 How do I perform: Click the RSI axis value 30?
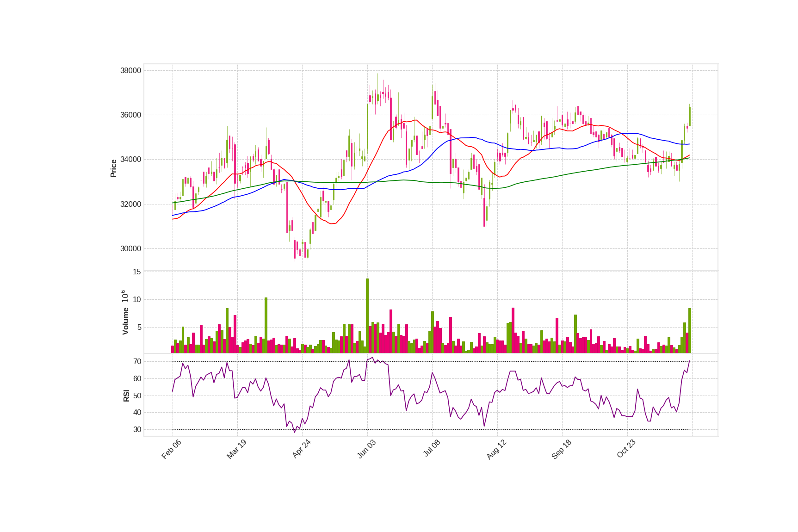137,430
